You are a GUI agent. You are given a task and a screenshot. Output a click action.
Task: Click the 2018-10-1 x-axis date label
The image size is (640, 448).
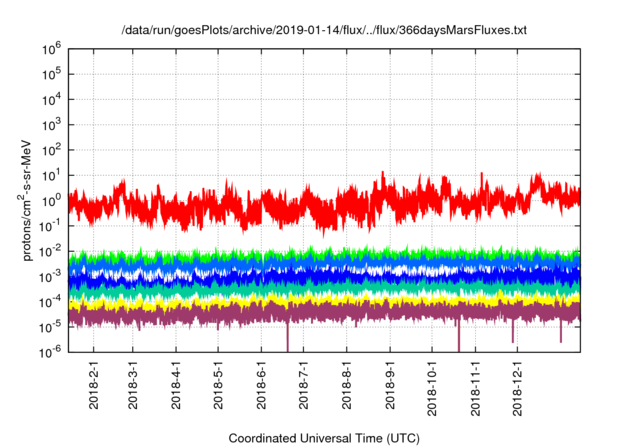(x=432, y=388)
